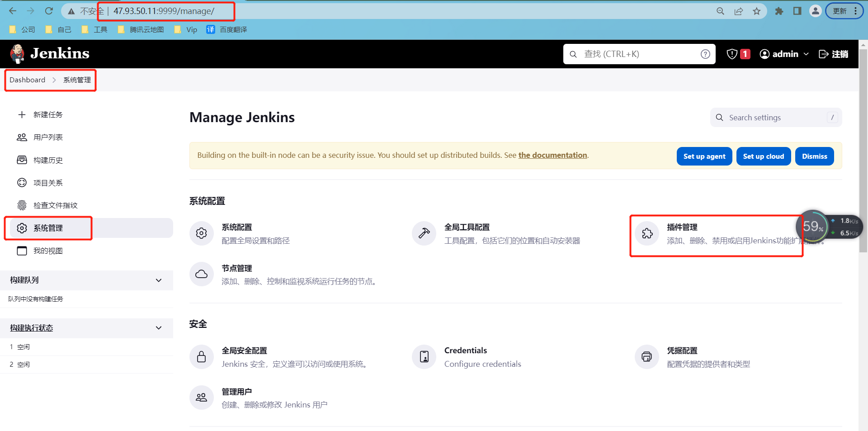
Task: Click the browser back arrow
Action: pyautogui.click(x=13, y=11)
